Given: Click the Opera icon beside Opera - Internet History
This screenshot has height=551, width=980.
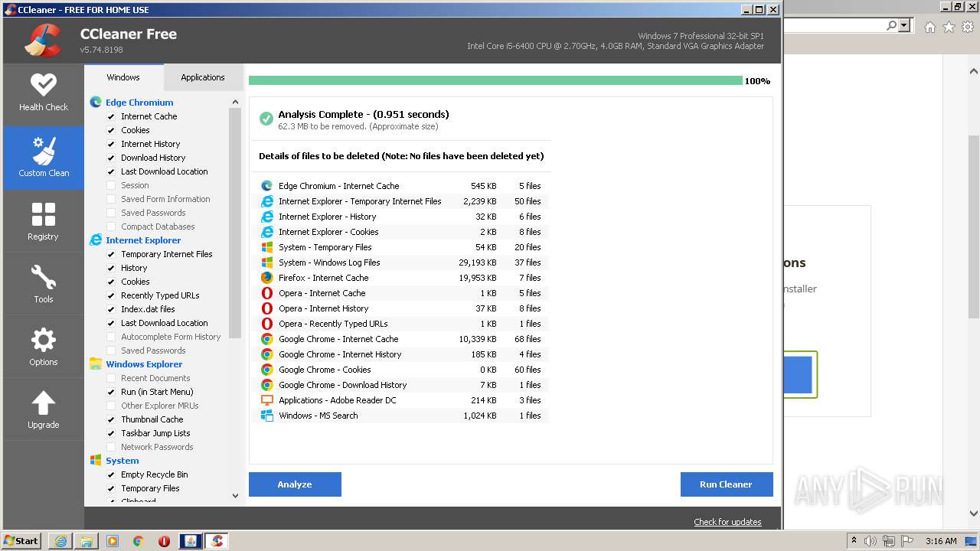Looking at the screenshot, I should [267, 308].
